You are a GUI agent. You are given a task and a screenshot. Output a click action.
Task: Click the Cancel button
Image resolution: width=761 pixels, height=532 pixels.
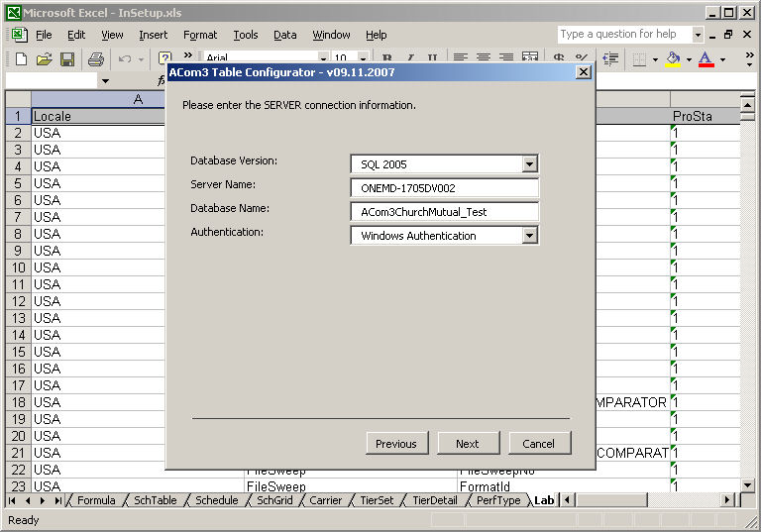coord(539,443)
